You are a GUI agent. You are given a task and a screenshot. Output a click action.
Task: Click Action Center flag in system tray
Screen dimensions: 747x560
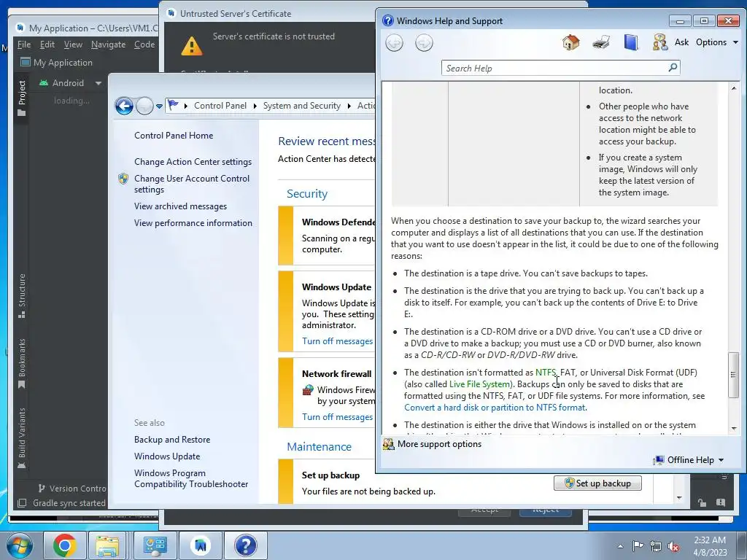[638, 545]
